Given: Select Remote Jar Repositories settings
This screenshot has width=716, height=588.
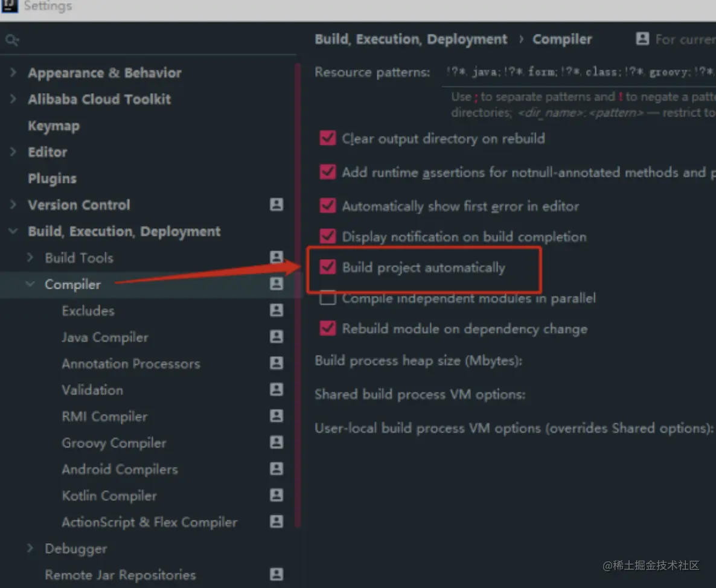Looking at the screenshot, I should click(x=120, y=575).
